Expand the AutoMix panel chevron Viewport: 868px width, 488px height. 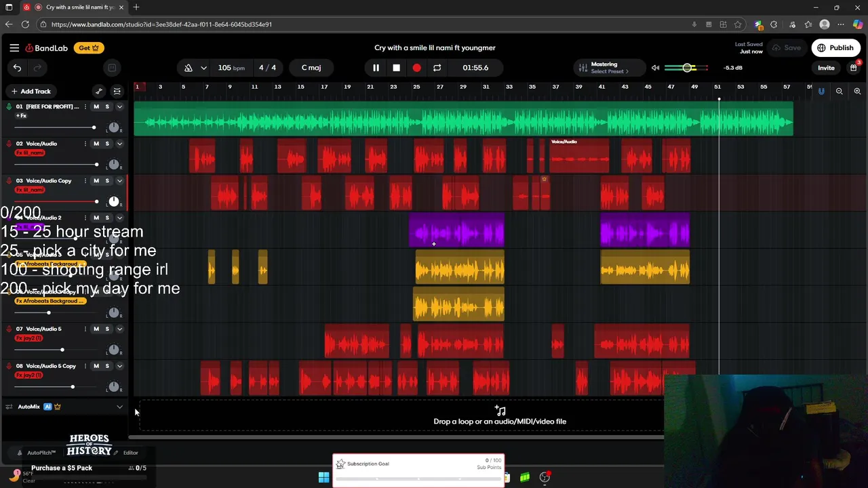coord(119,407)
